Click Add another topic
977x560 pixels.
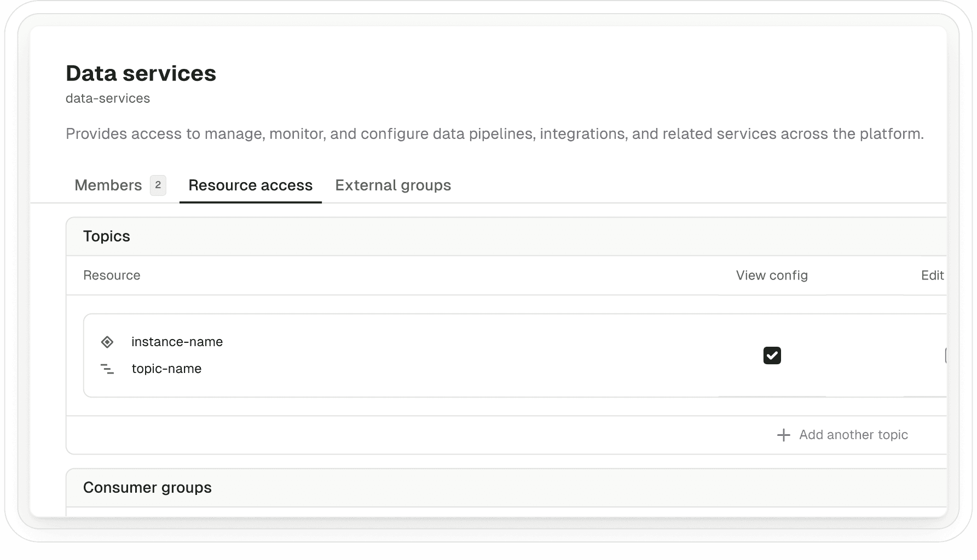[x=853, y=435]
